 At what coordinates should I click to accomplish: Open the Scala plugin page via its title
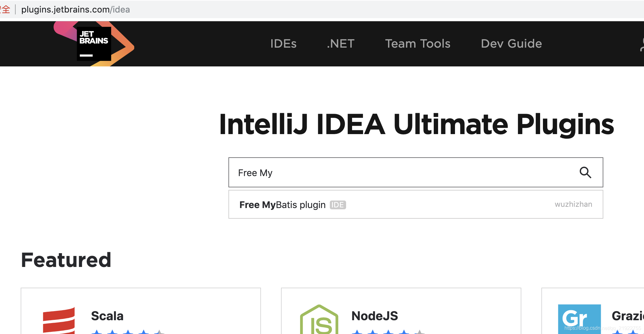tap(107, 316)
